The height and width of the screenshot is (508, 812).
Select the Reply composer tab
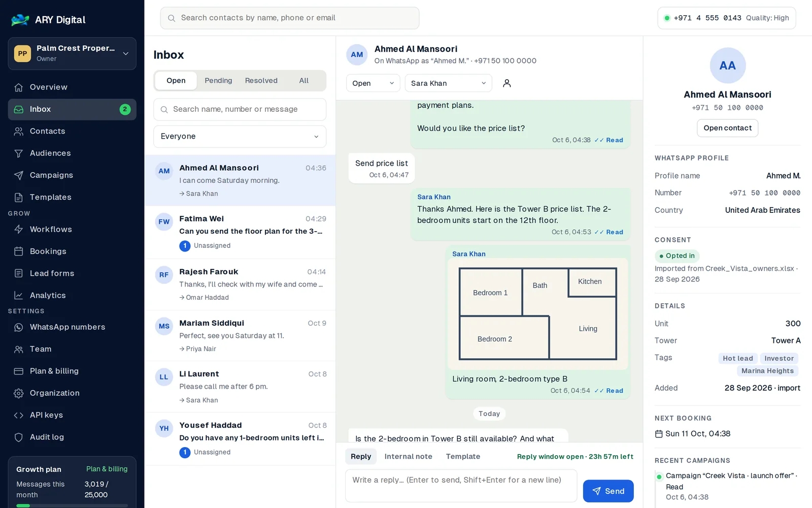(x=361, y=456)
